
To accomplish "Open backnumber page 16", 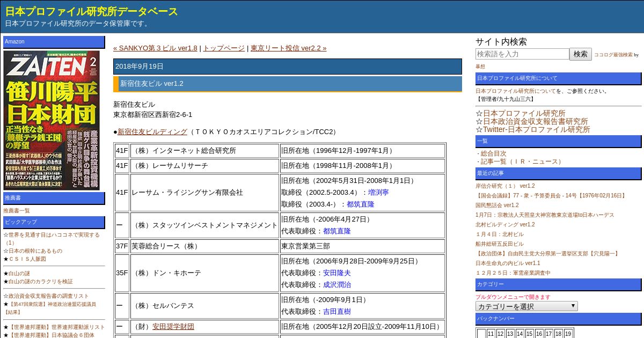I will coord(539,334).
